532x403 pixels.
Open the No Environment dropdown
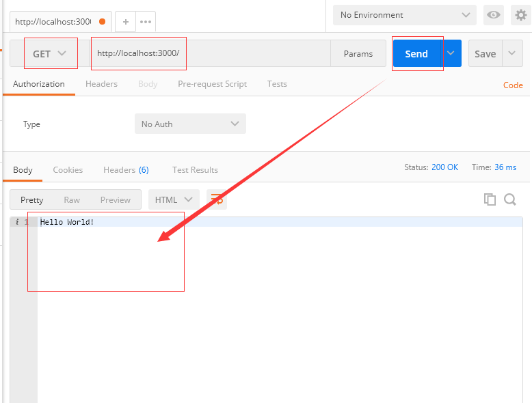404,15
